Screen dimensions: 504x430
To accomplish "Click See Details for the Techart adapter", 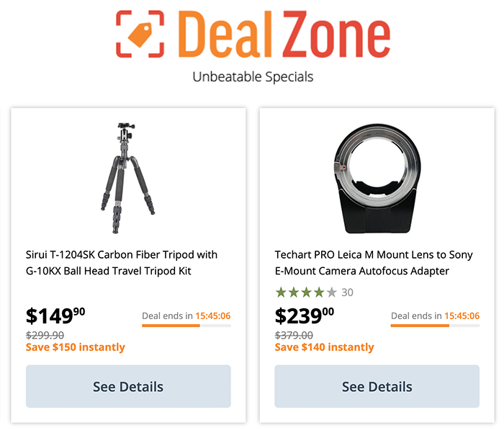I will (x=377, y=386).
